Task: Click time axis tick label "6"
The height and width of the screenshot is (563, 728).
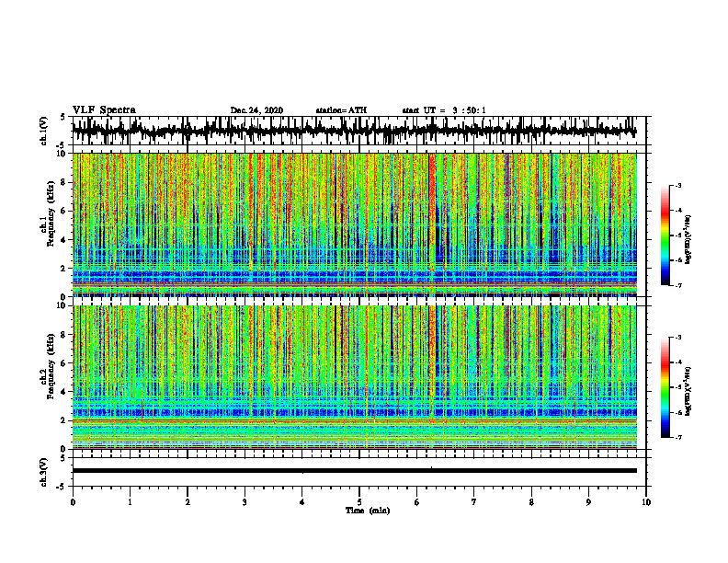Action: pyautogui.click(x=416, y=502)
